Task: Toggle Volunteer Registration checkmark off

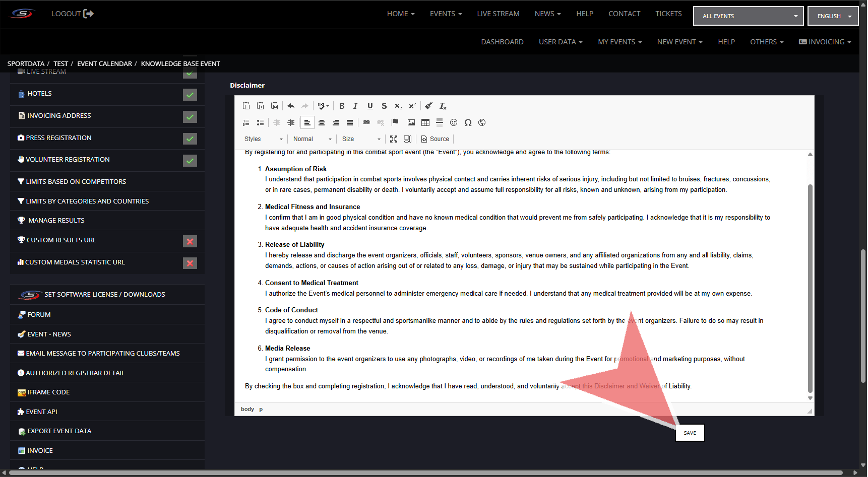Action: click(190, 161)
